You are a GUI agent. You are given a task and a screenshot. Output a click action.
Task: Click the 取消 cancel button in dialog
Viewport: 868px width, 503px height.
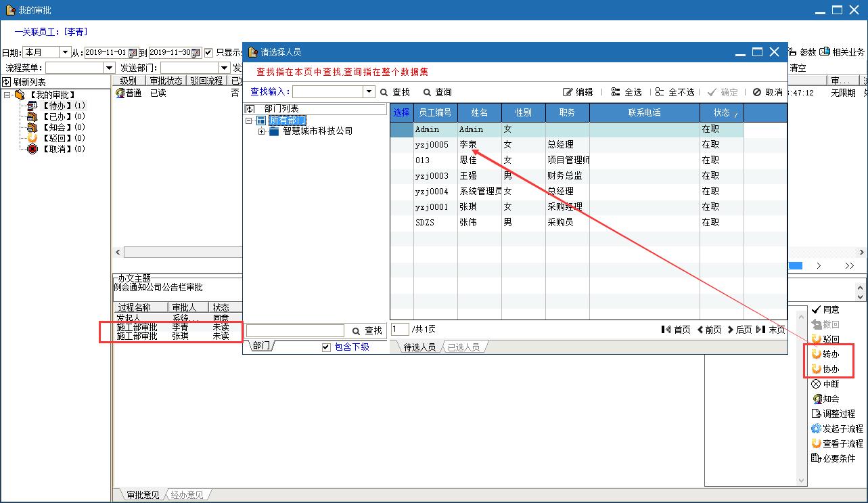768,92
